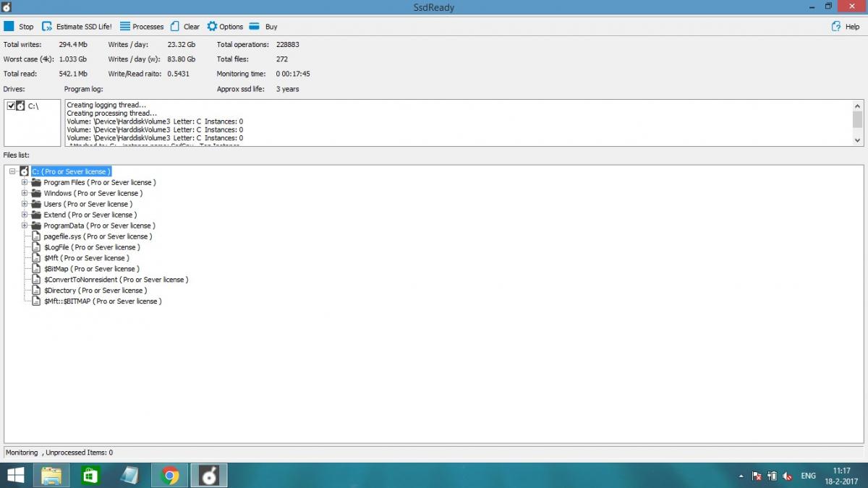Screen dimensions: 868x488
Task: Collapse the C: root tree node
Action: click(12, 171)
